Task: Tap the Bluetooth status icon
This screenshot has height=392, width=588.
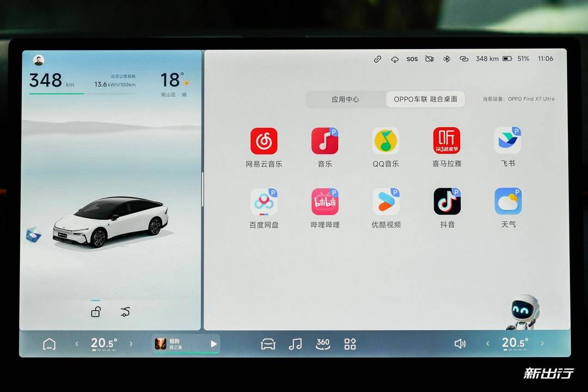Action: coord(446,59)
